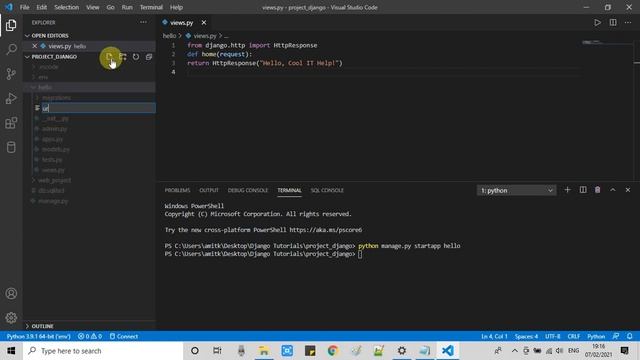This screenshot has height=360, width=640.
Task: Open the Terminal menu
Action: [151, 7]
